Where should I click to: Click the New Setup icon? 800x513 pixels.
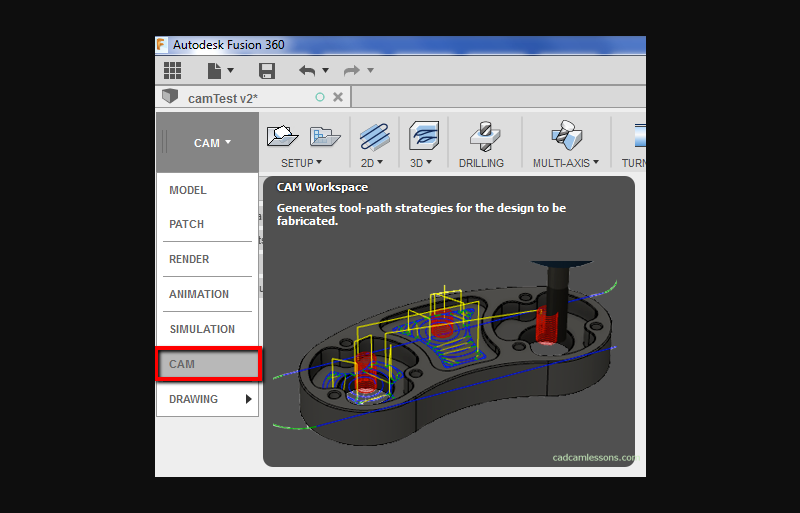tap(282, 136)
